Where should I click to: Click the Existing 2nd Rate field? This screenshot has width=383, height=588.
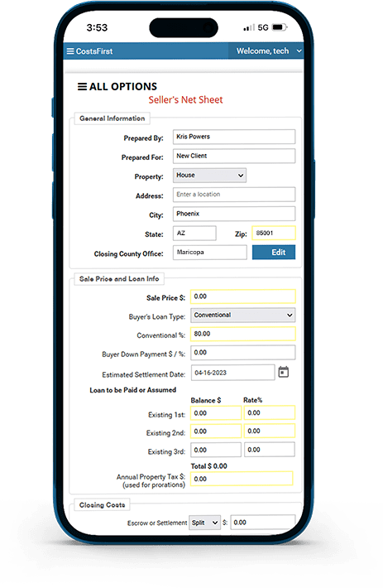270,431
